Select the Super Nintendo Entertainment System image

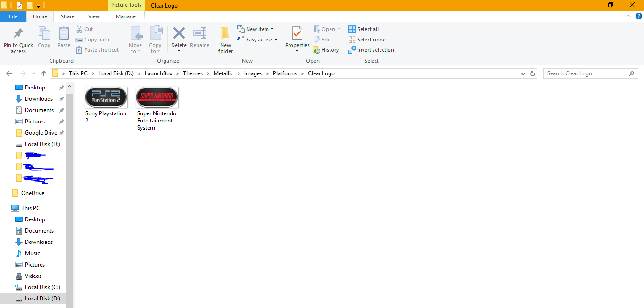pyautogui.click(x=157, y=97)
